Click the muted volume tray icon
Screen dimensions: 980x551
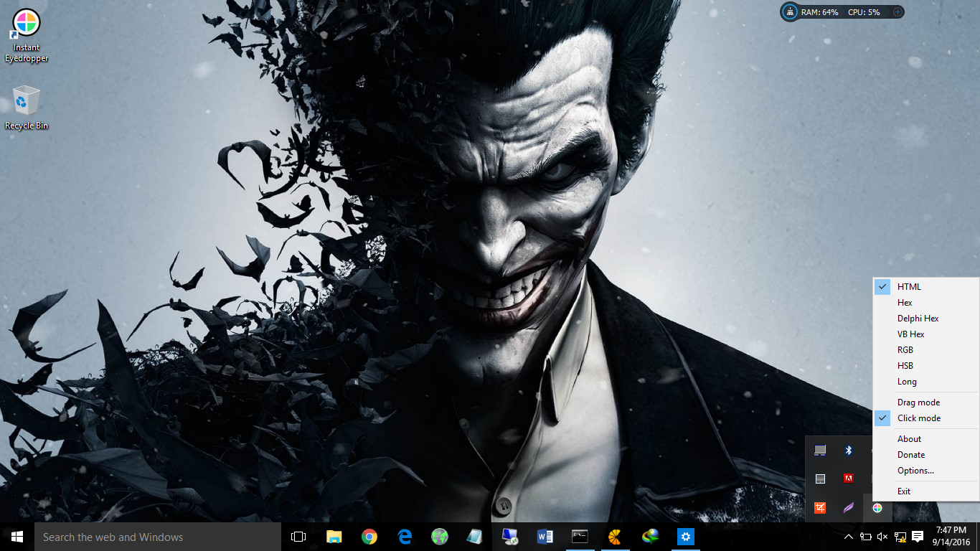(x=882, y=537)
